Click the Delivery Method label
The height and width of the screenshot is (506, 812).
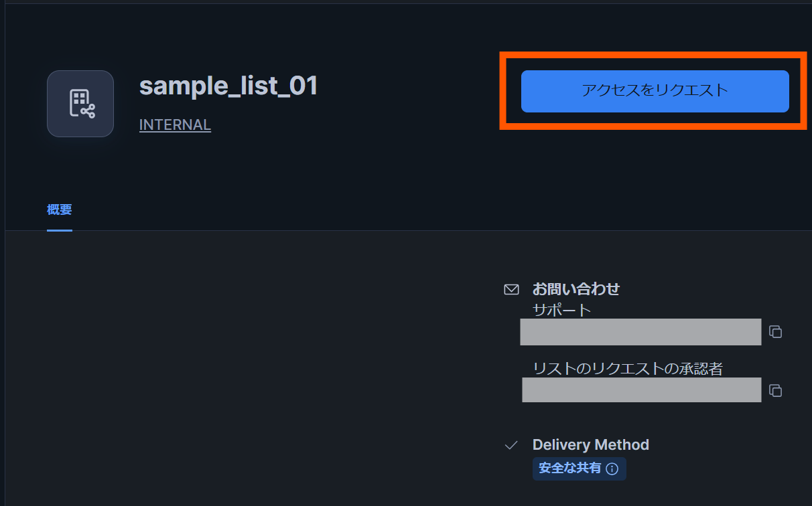coord(590,444)
